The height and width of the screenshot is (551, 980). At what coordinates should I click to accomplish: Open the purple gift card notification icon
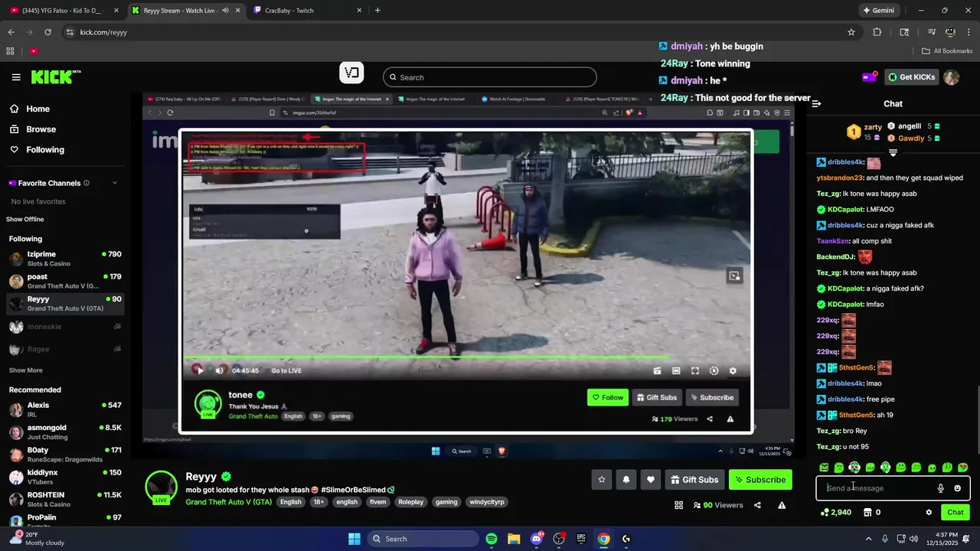click(869, 77)
